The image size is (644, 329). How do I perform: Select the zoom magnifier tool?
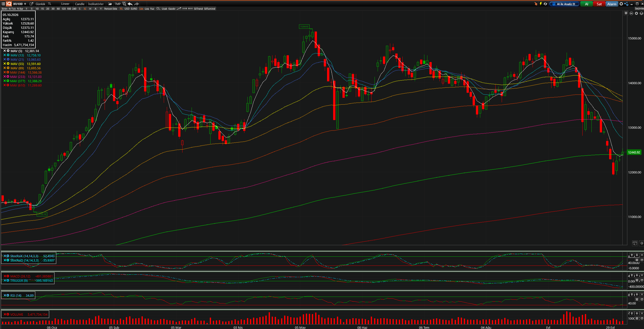[x=158, y=9]
